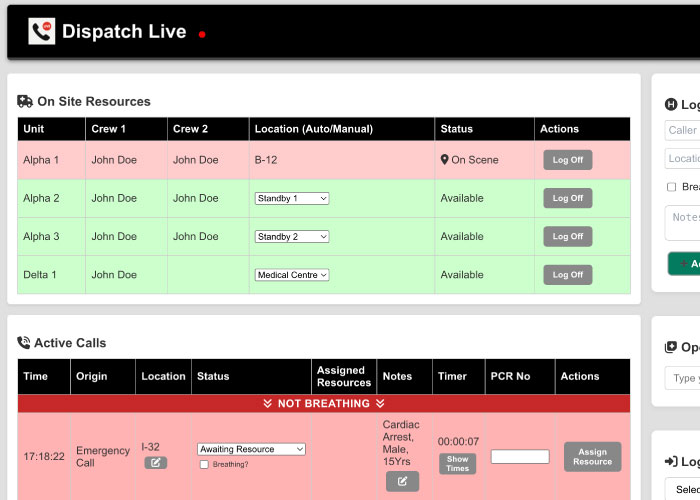Click the phone icon beside Active Calls
The height and width of the screenshot is (500, 700).
point(24,343)
